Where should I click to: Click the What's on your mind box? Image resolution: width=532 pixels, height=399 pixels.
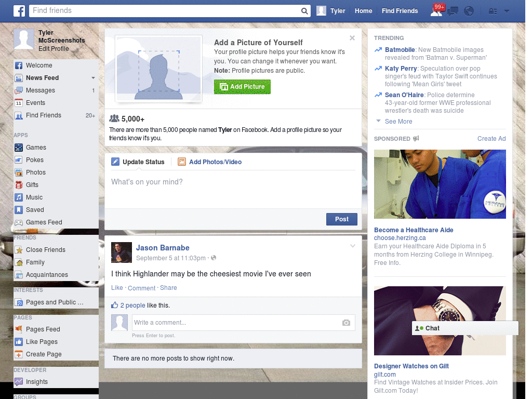233,189
